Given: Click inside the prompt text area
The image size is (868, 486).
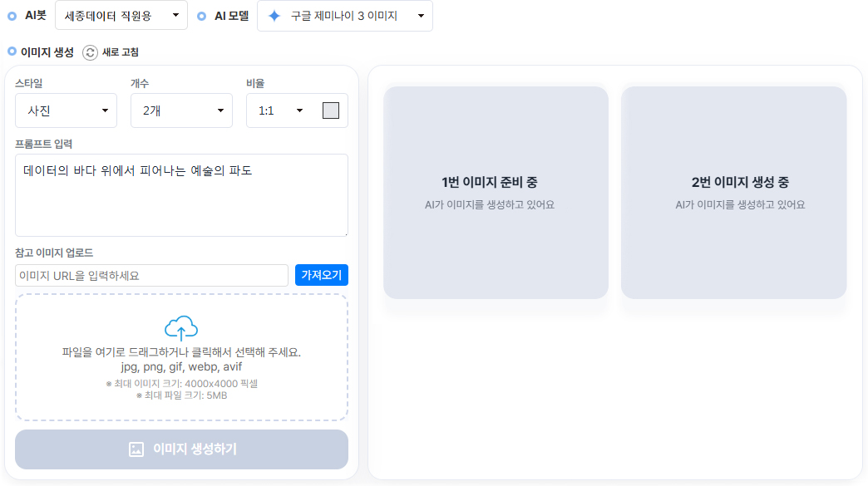Looking at the screenshot, I should (x=181, y=204).
